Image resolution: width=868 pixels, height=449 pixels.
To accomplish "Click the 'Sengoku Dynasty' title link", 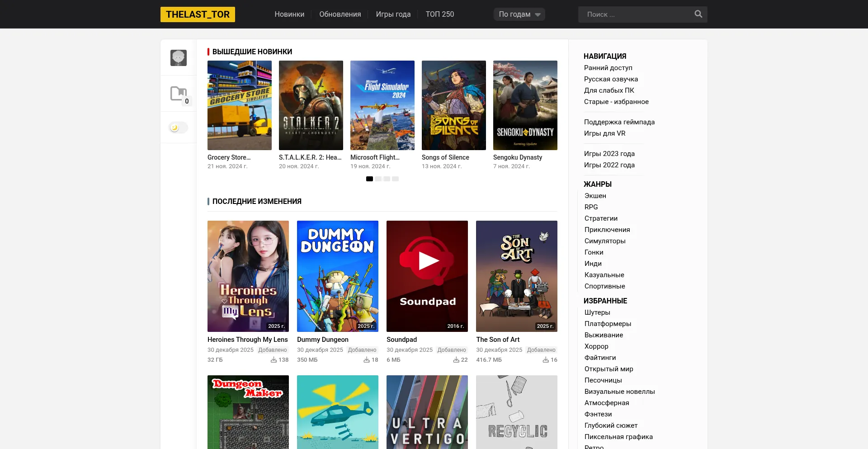I will (518, 157).
